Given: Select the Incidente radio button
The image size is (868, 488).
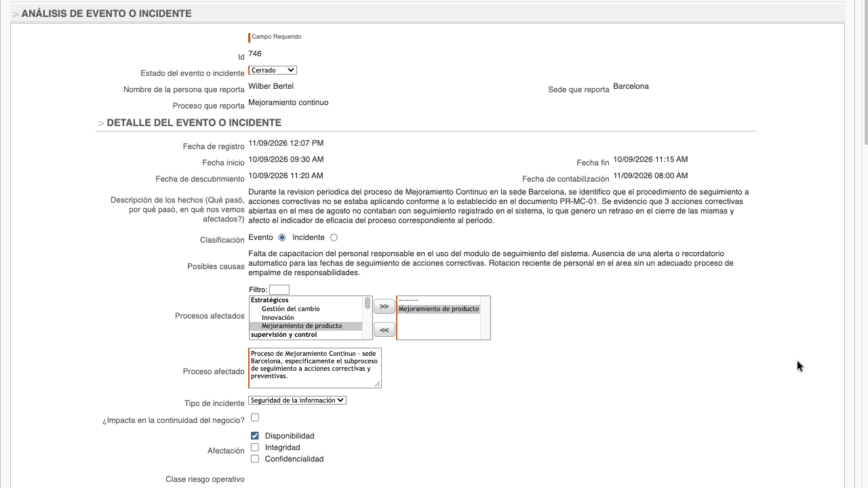Looking at the screenshot, I should point(334,238).
